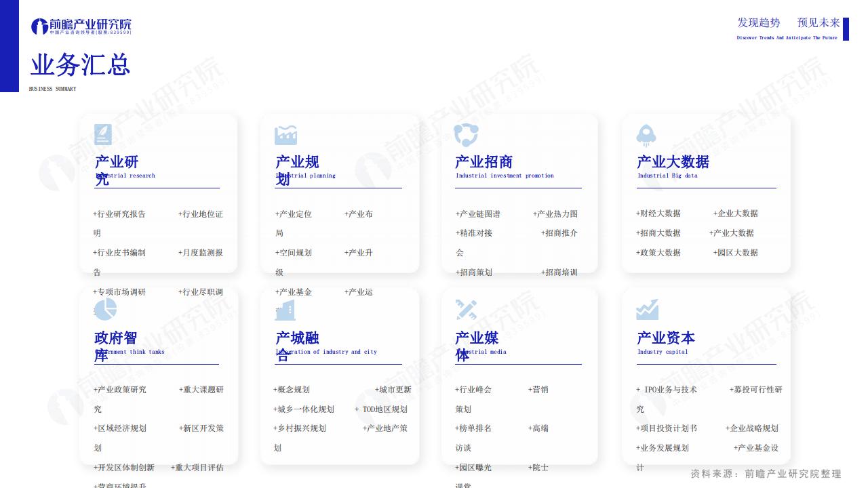Click the +园区大数据 entry
Viewport: 868px width, 488px height.
[736, 253]
